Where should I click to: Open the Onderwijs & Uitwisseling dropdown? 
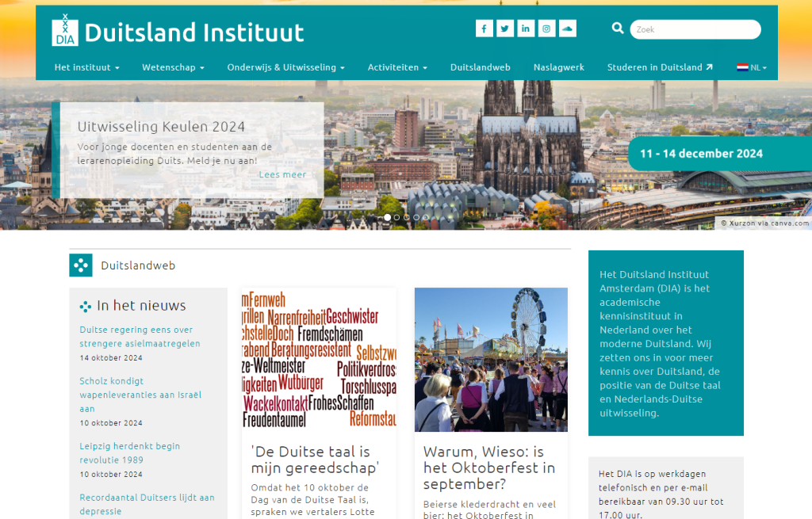(x=285, y=67)
